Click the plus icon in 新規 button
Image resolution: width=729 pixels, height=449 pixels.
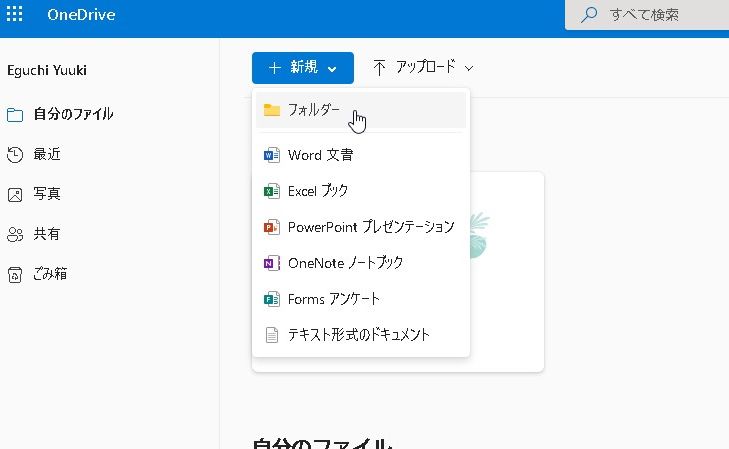coord(275,68)
